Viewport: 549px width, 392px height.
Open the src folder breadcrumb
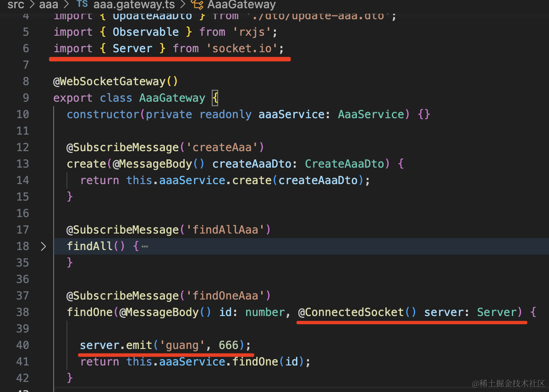[16, 5]
